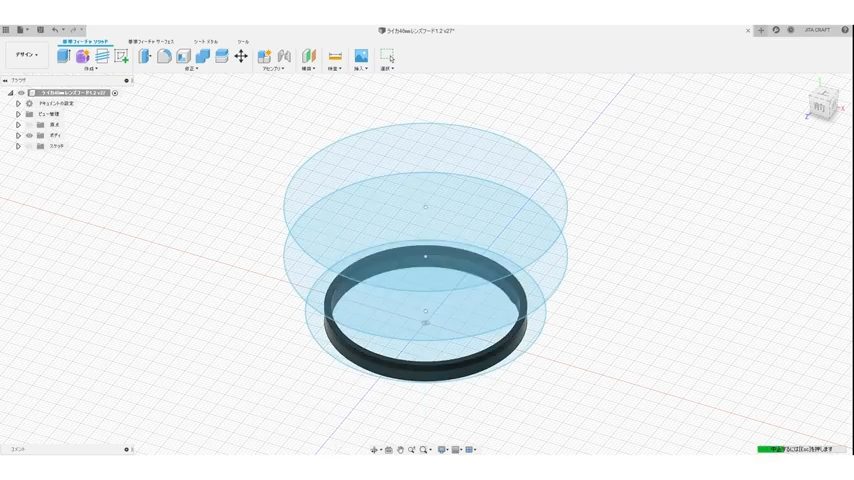
Task: Click the Measure ruler icon
Action: 335,56
